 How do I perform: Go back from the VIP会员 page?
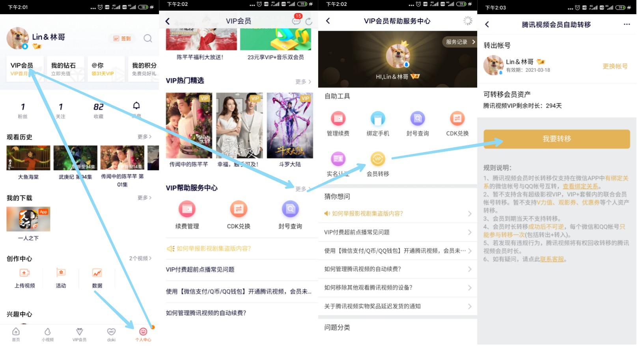coord(168,21)
